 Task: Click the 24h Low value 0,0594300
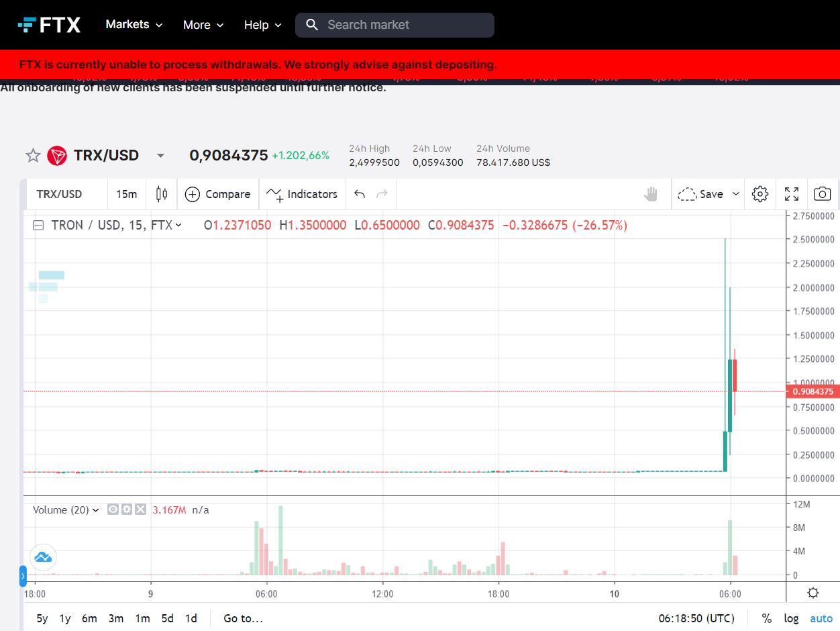(x=438, y=162)
